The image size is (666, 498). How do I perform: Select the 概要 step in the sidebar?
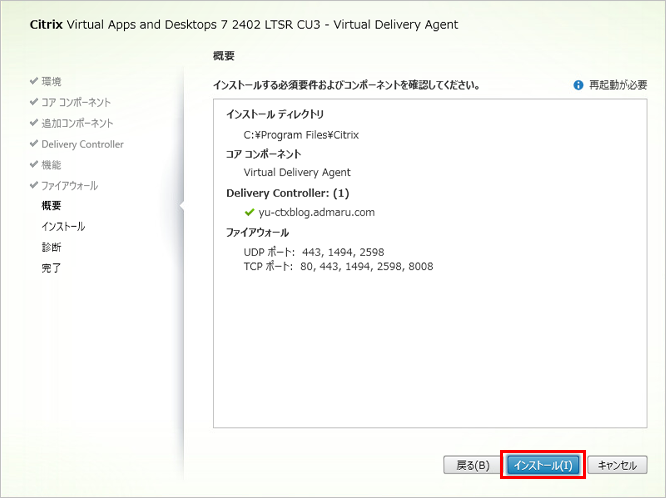[x=52, y=206]
